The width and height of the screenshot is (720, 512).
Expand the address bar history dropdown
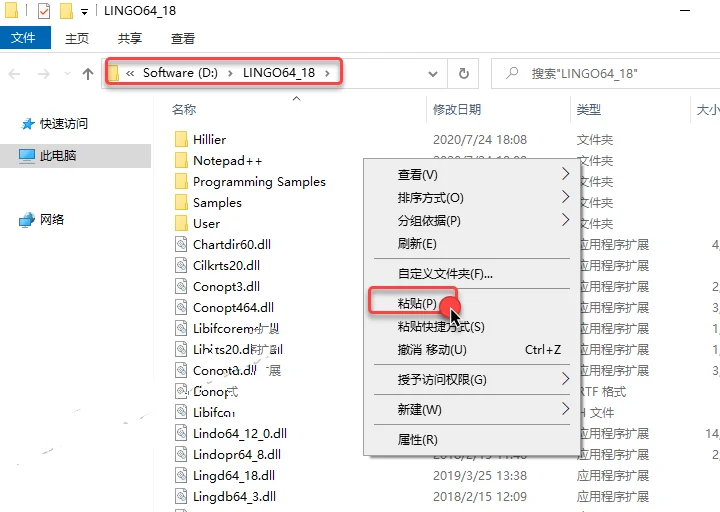click(433, 73)
